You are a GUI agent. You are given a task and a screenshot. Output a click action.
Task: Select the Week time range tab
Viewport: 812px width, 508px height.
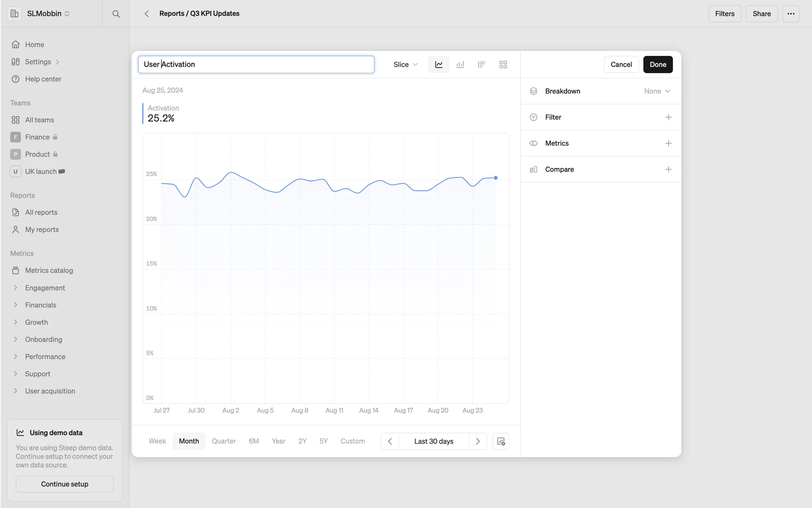pos(157,441)
